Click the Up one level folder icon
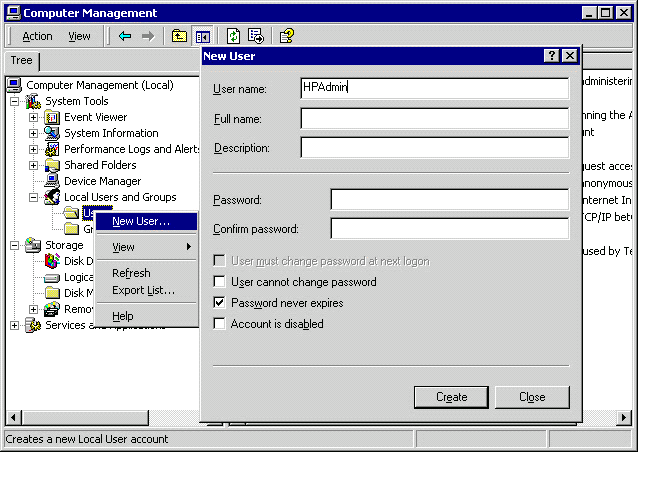The height and width of the screenshot is (500, 650). pyautogui.click(x=179, y=36)
